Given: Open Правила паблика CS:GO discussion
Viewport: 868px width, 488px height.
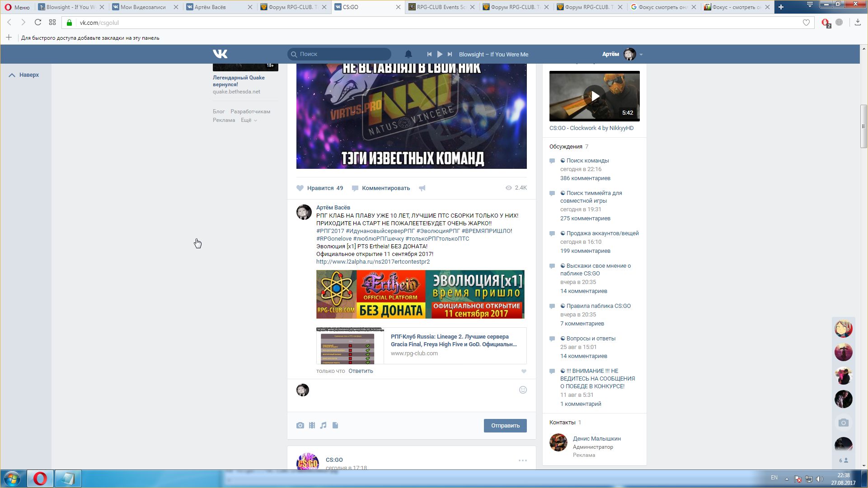Looking at the screenshot, I should [598, 306].
